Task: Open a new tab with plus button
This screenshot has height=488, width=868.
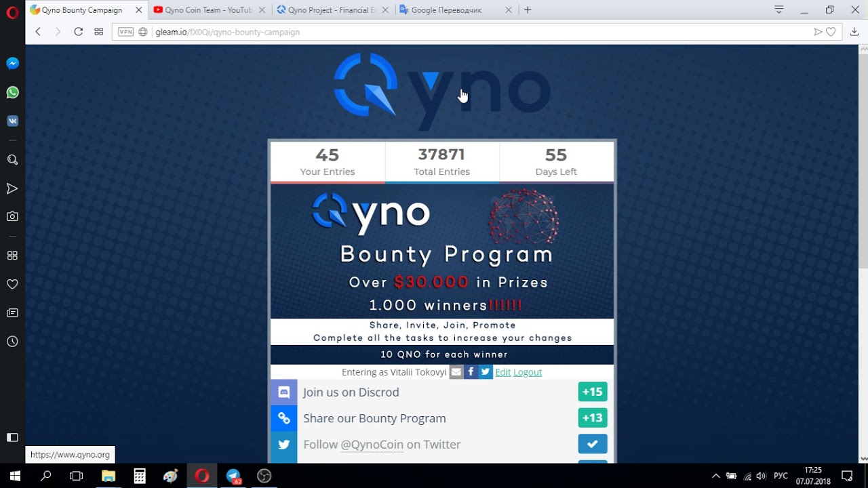Action: click(528, 10)
